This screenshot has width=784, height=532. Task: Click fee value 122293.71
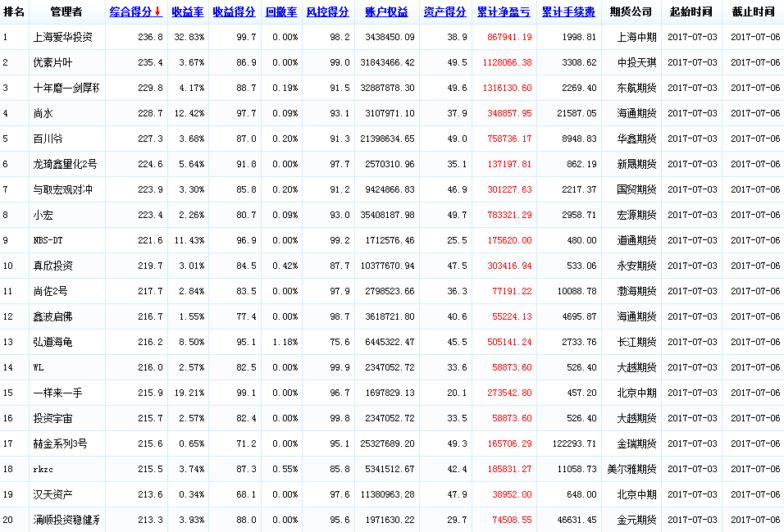[575, 443]
